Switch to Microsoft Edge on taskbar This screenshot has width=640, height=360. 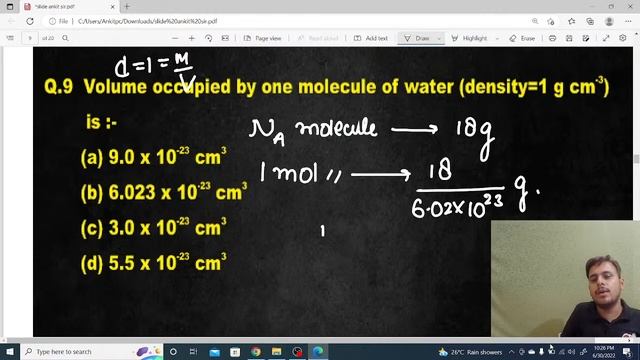click(x=318, y=351)
